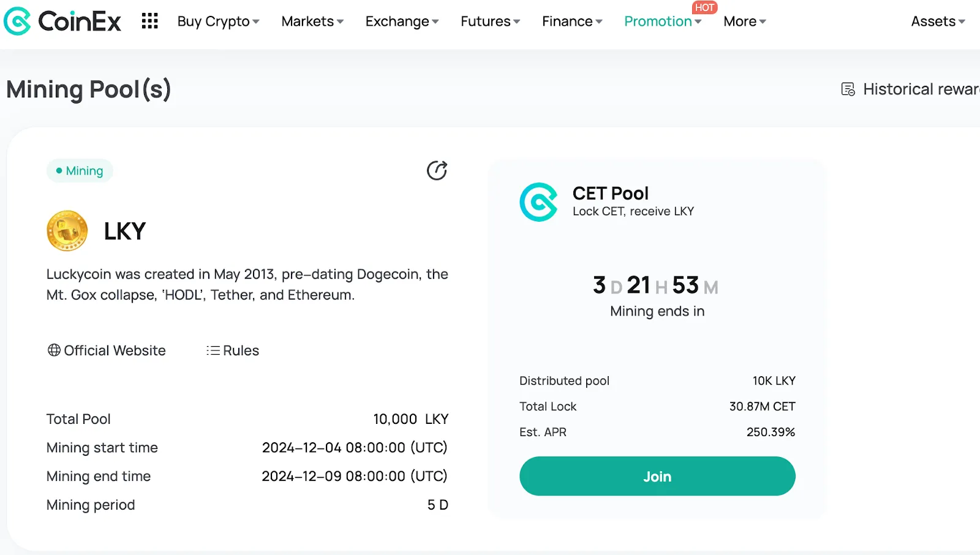The width and height of the screenshot is (980, 555).
Task: Expand the Markets dropdown
Action: [312, 21]
